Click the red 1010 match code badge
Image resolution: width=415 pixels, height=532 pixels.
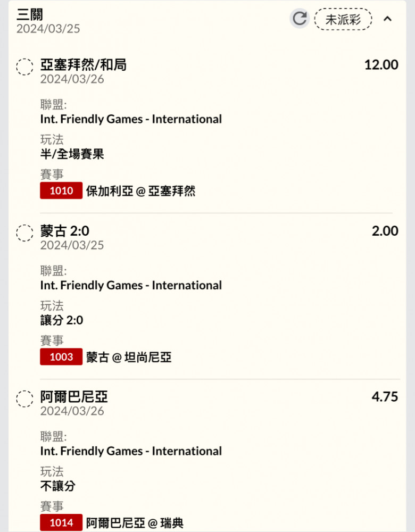pyautogui.click(x=61, y=190)
